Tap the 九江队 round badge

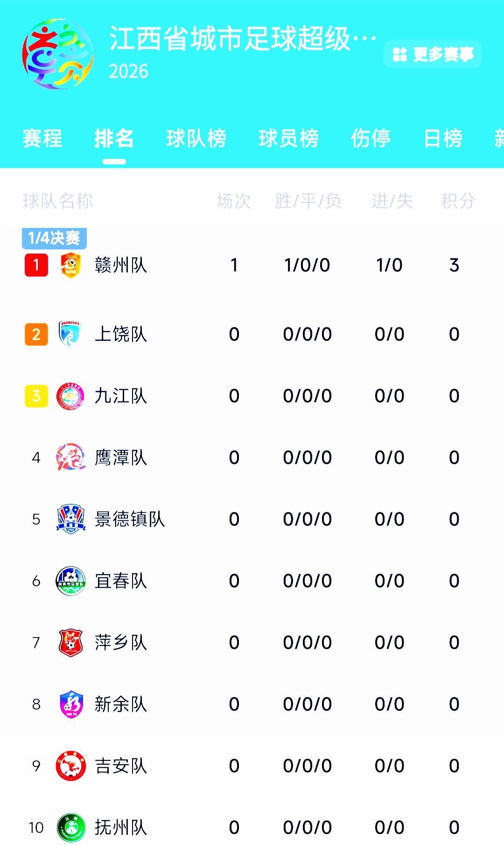70,396
